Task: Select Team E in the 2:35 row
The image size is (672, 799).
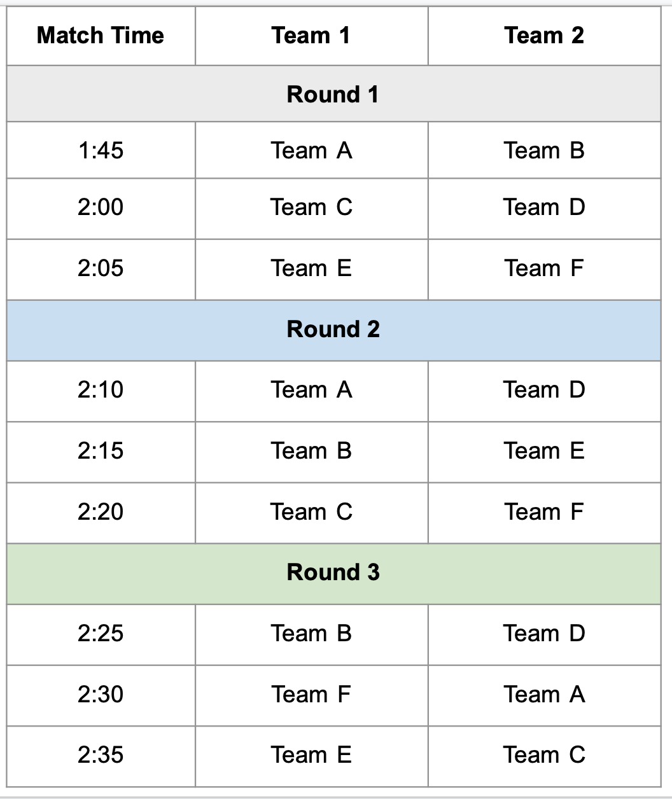Action: 311,755
